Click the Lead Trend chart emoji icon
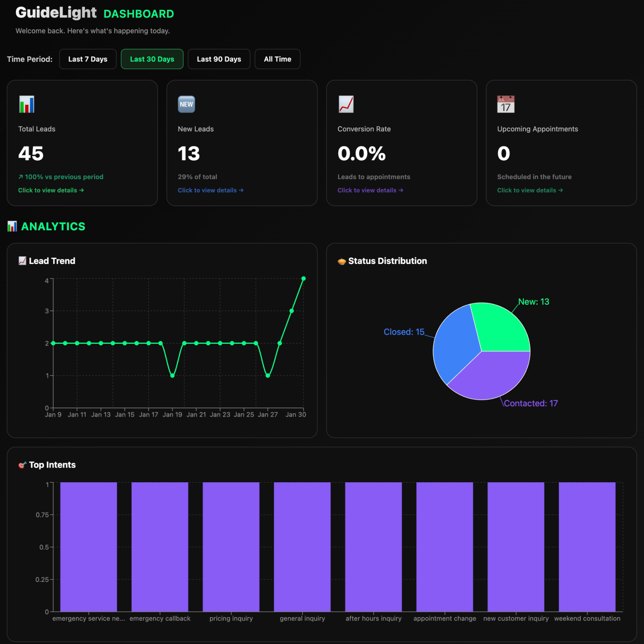Image resolution: width=644 pixels, height=644 pixels. point(22,261)
